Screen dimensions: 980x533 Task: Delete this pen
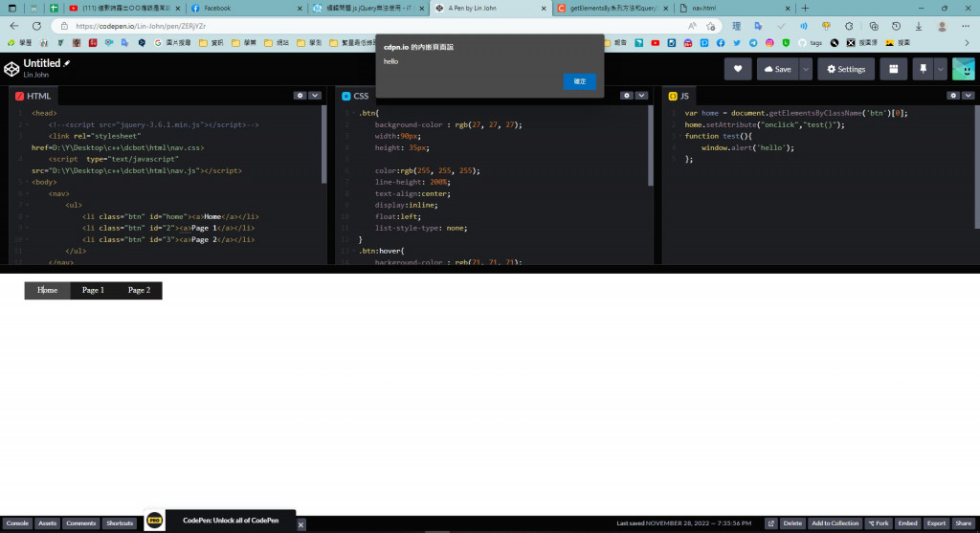pos(791,523)
